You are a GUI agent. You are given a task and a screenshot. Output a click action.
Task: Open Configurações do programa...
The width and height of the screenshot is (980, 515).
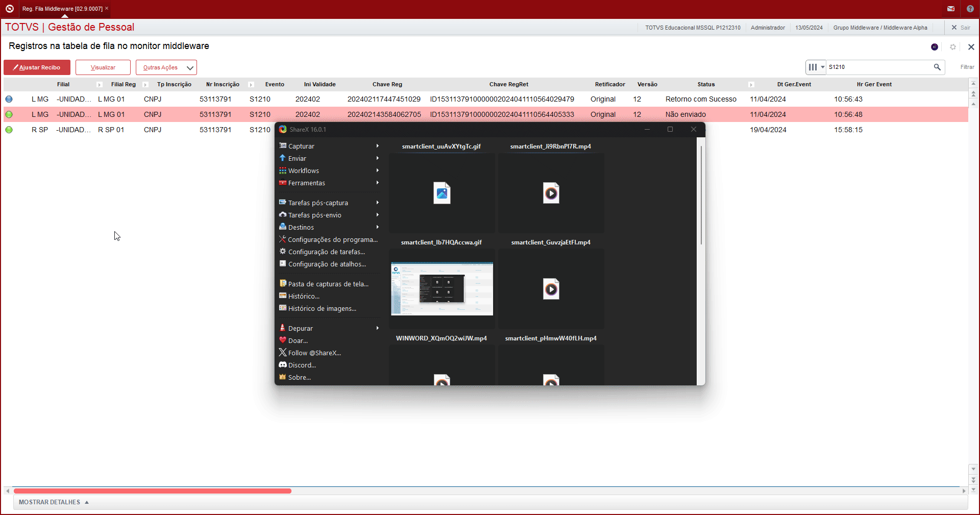329,239
